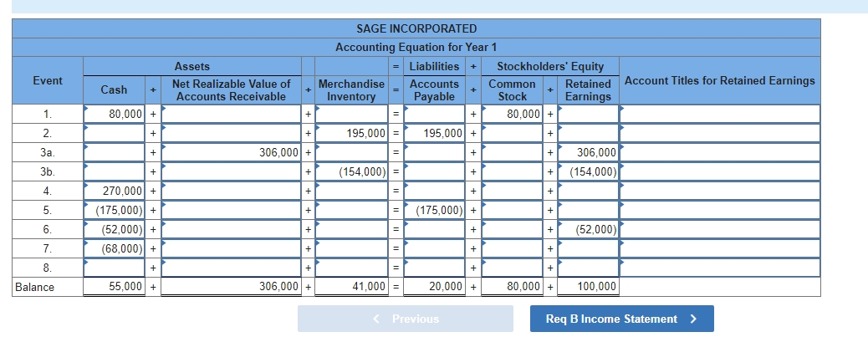This screenshot has width=868, height=337.
Task: Select Cash cell showing 270,000
Action: (x=114, y=191)
